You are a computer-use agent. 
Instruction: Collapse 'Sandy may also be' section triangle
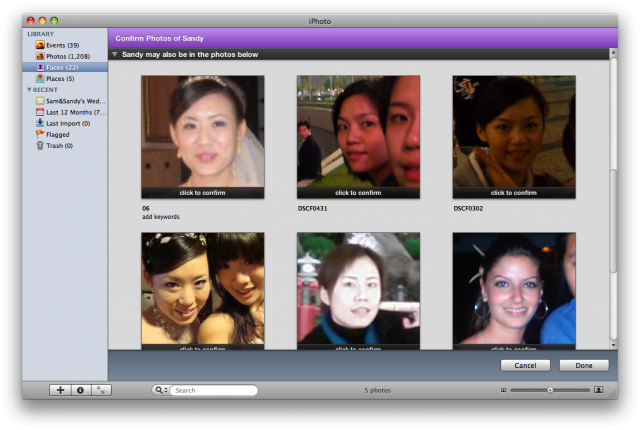coord(115,54)
